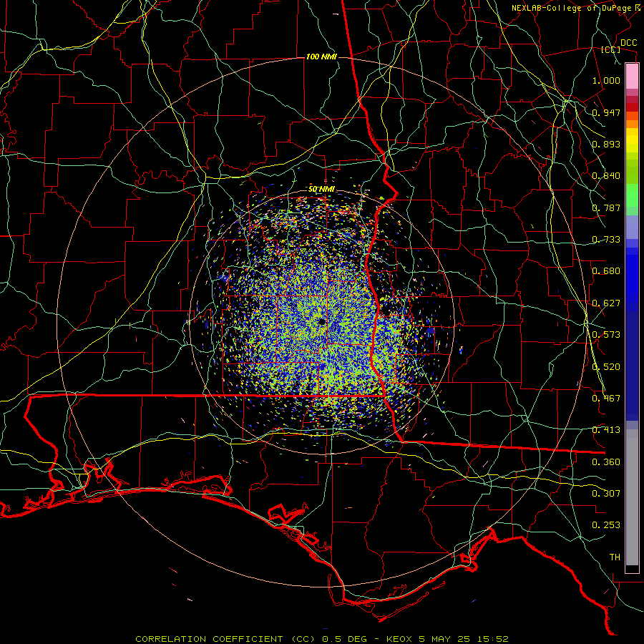
Task: Click the 1.000 color scale value
Action: pyautogui.click(x=606, y=80)
